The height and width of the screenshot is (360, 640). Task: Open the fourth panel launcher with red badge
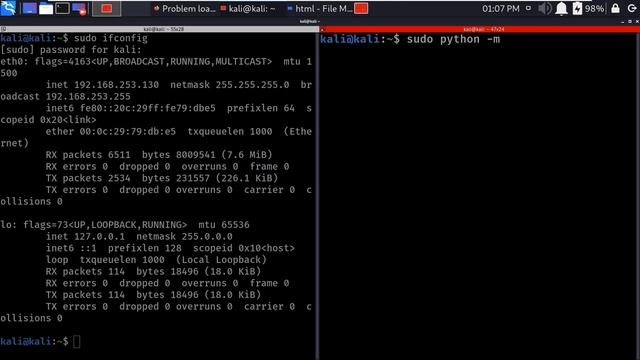(x=79, y=9)
